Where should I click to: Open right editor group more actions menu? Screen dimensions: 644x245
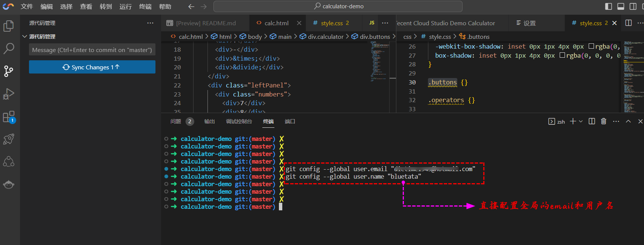[x=640, y=23]
